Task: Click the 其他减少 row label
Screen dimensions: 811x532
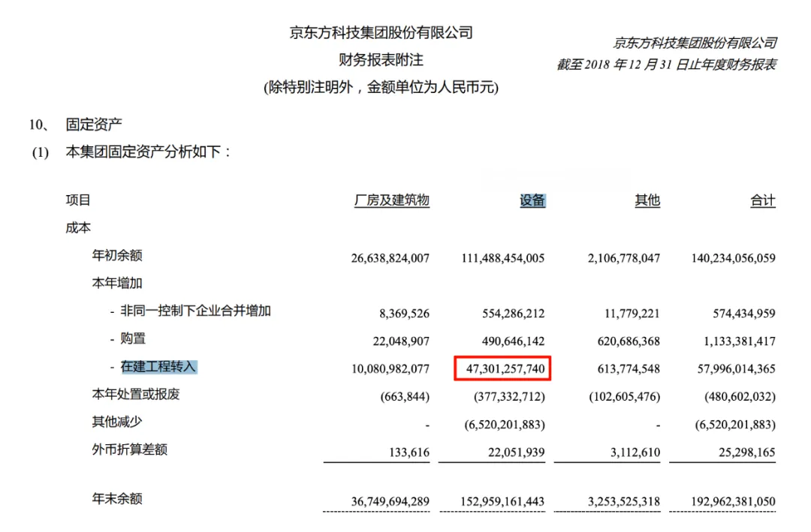Action: 117,422
